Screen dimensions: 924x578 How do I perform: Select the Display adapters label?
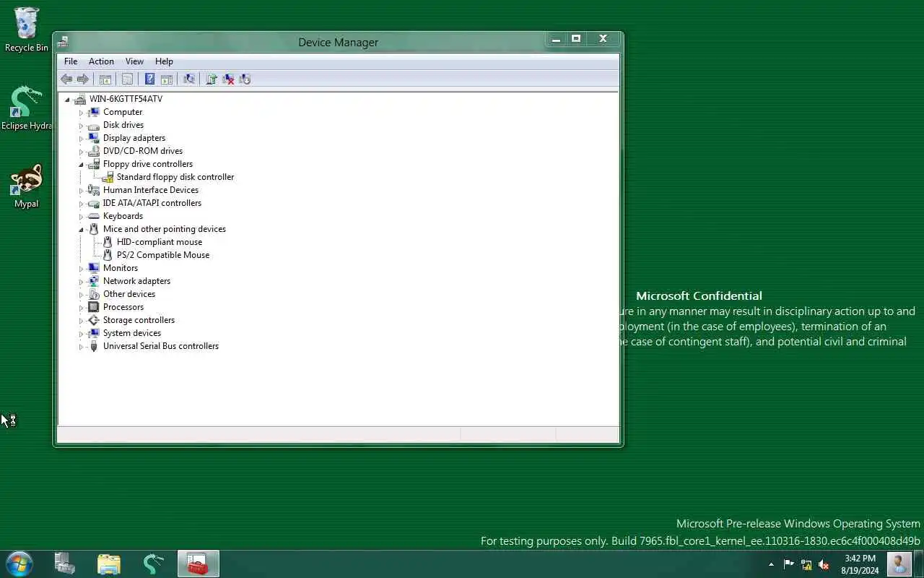click(134, 138)
